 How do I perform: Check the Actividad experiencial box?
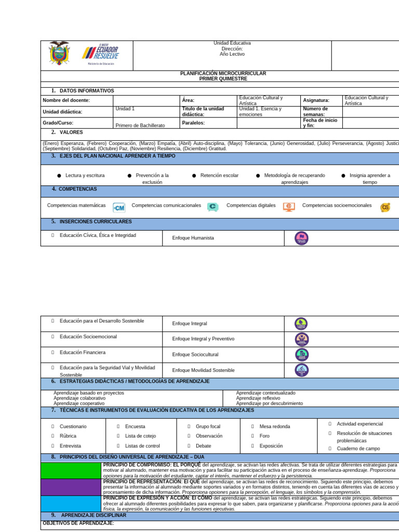coord(330,424)
